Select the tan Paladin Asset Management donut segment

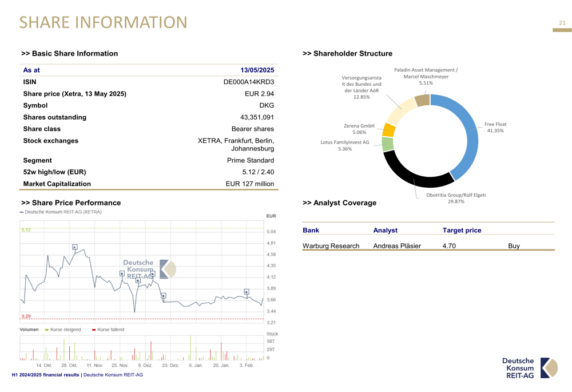click(x=423, y=100)
